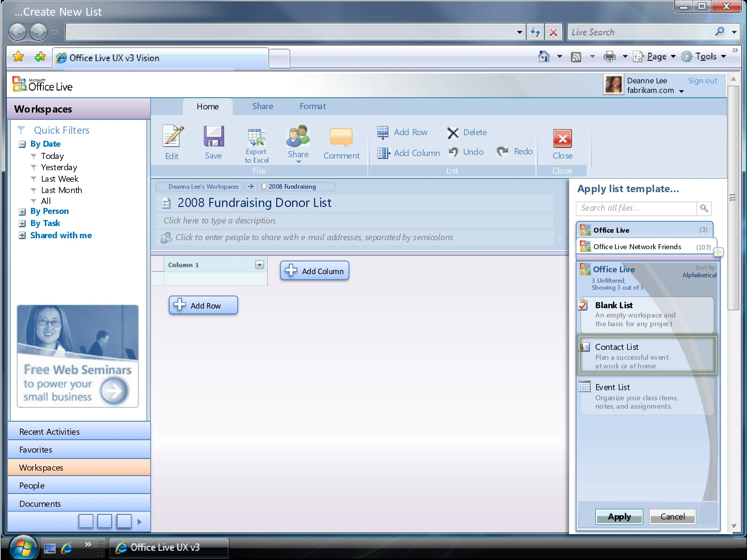Open Documents in the sidebar
This screenshot has width=747, height=560.
pos(79,504)
